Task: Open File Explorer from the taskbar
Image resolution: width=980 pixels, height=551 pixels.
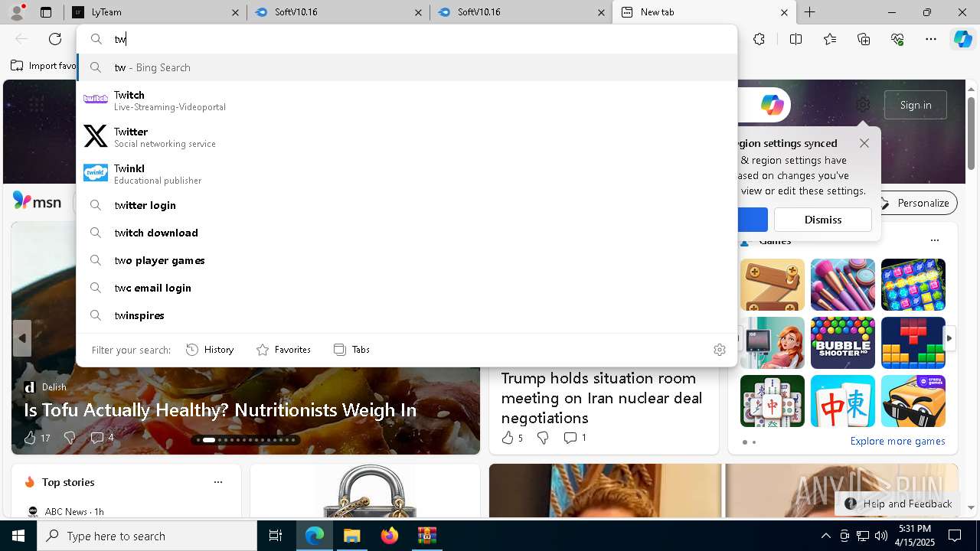Action: pos(351,536)
